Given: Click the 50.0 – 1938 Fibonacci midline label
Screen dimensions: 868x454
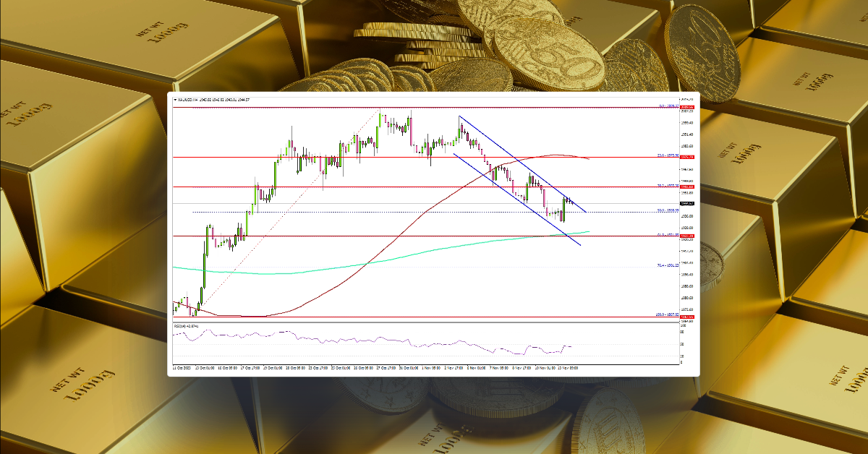Looking at the screenshot, I should (664, 211).
